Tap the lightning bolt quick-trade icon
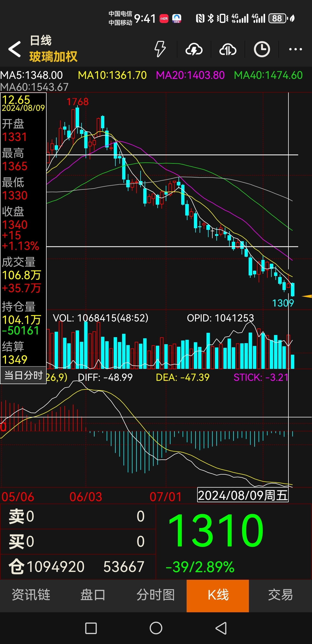This screenshot has height=644, width=312. 160,49
